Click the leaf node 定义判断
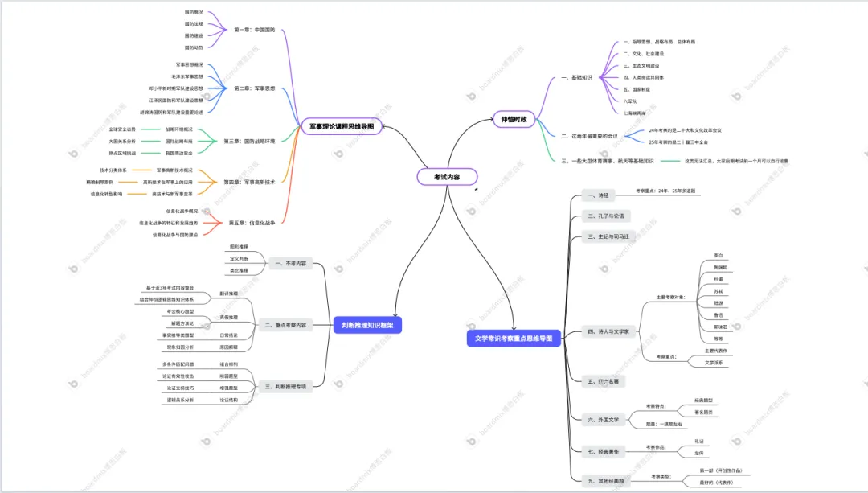This screenshot has height=493, width=868. pyautogui.click(x=240, y=259)
